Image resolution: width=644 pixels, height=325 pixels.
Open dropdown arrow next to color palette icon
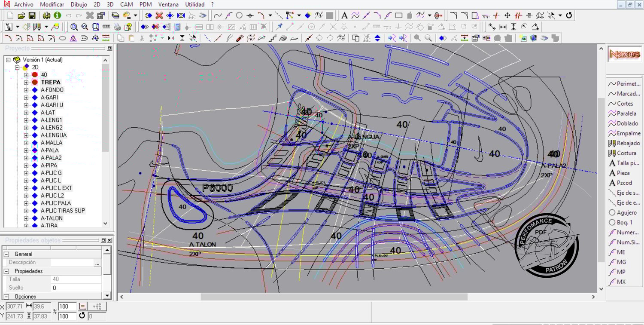pos(135,15)
